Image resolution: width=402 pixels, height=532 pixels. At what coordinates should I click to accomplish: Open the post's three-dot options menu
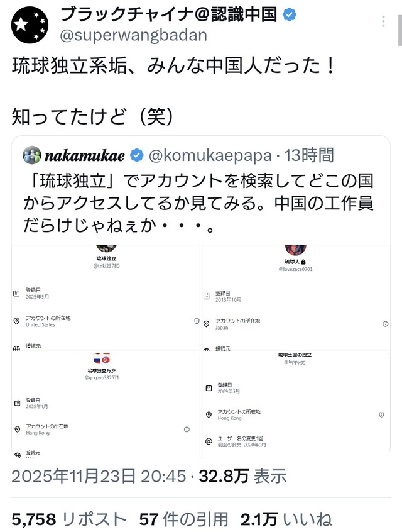384,21
